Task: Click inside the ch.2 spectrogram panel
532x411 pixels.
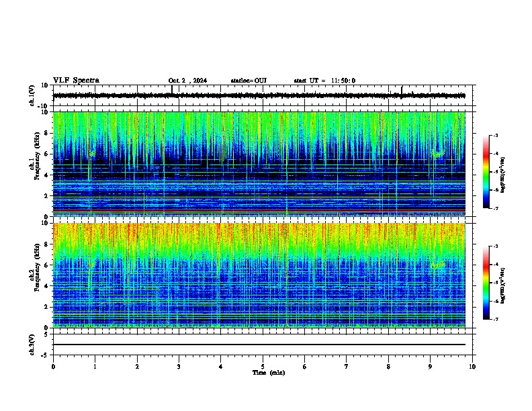Action: 259,275
